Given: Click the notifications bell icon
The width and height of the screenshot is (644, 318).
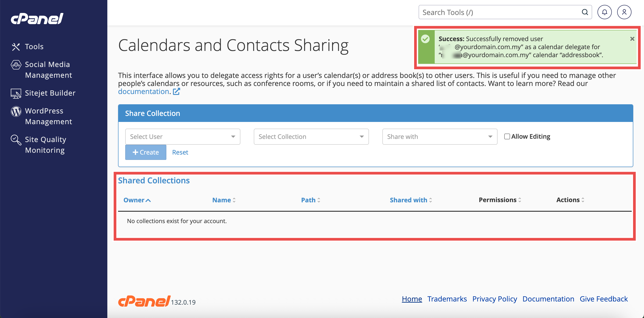Looking at the screenshot, I should [604, 12].
